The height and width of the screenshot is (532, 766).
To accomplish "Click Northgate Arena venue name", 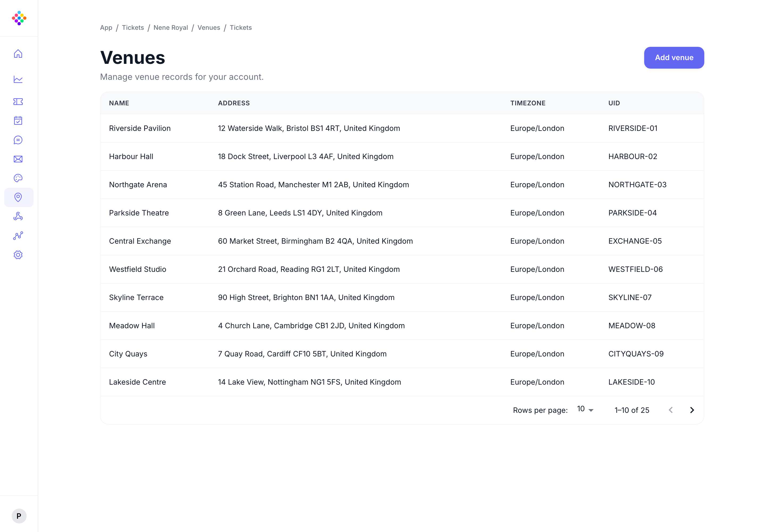I will (138, 185).
